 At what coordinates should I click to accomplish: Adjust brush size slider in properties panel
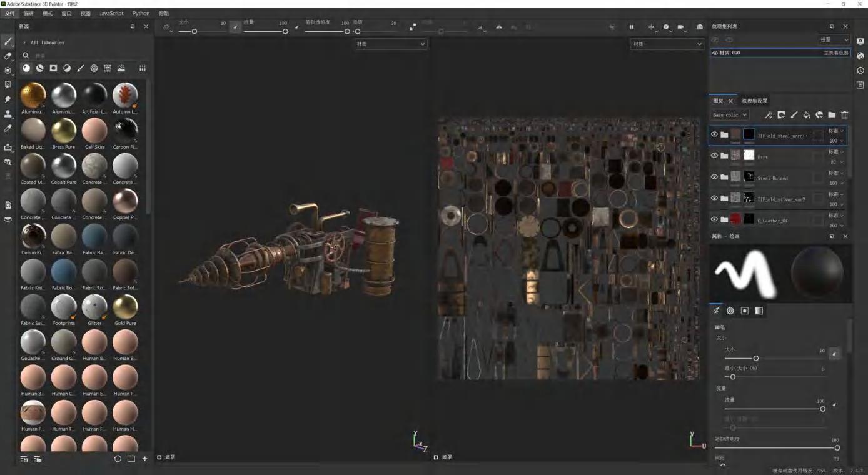(775, 358)
